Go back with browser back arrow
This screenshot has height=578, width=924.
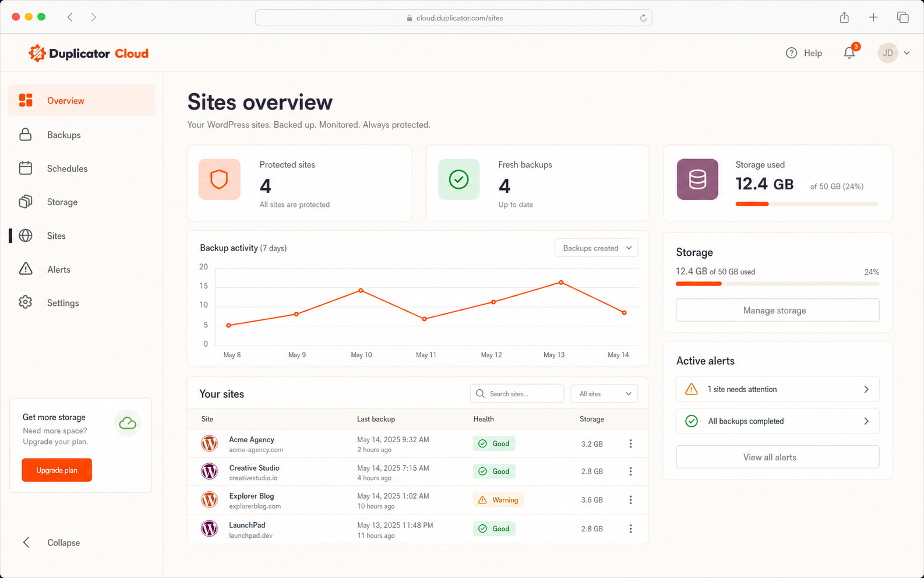(70, 17)
